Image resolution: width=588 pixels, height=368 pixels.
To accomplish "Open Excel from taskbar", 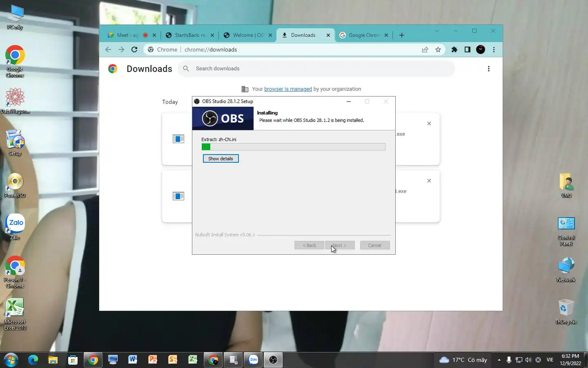I will coord(193,360).
